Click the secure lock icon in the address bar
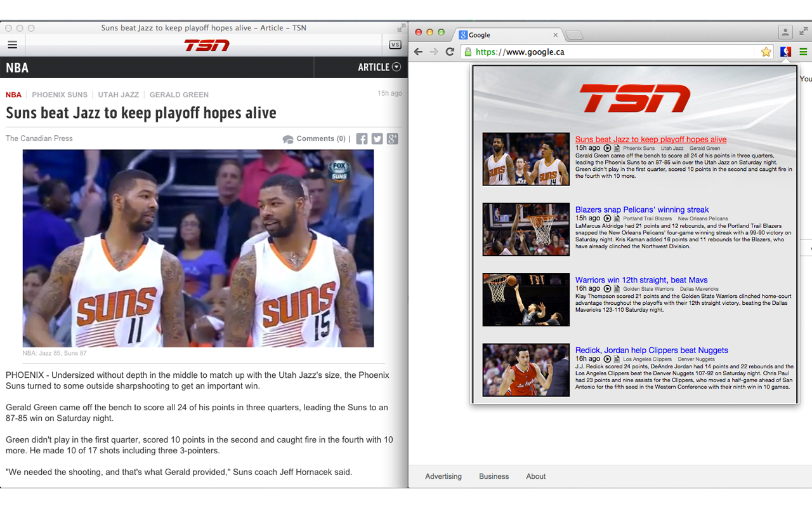The image size is (812, 508). point(468,52)
